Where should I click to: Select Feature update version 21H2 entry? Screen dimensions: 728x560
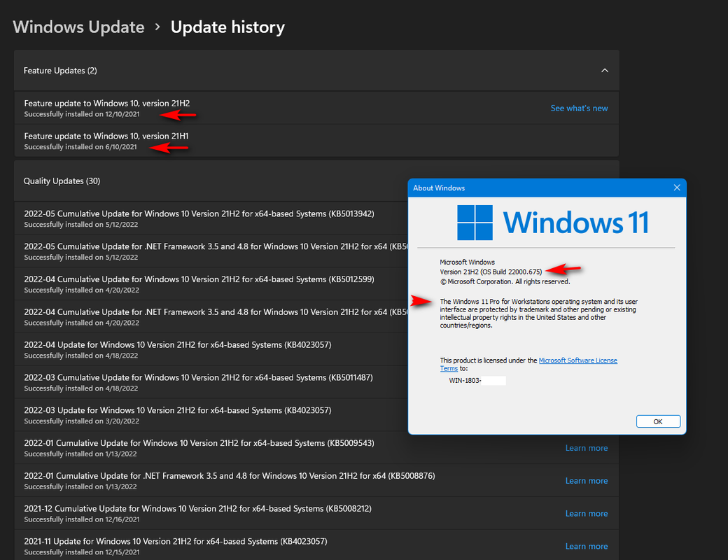316,108
